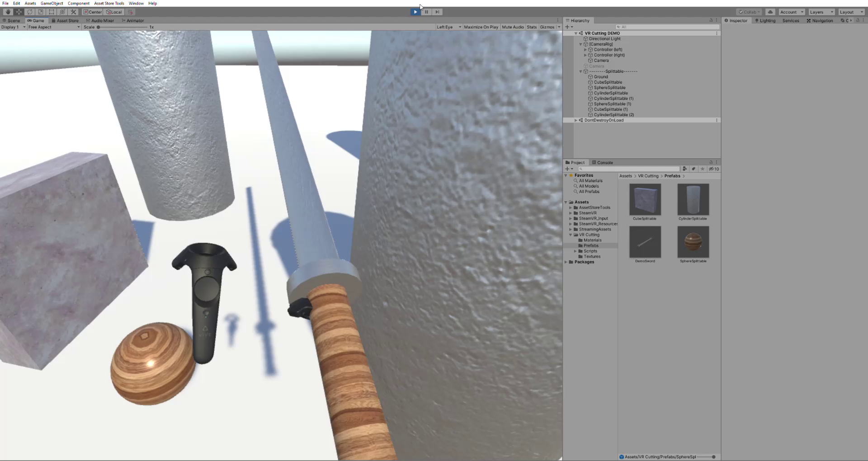Collapse the [CameraRig] object

pyautogui.click(x=580, y=44)
